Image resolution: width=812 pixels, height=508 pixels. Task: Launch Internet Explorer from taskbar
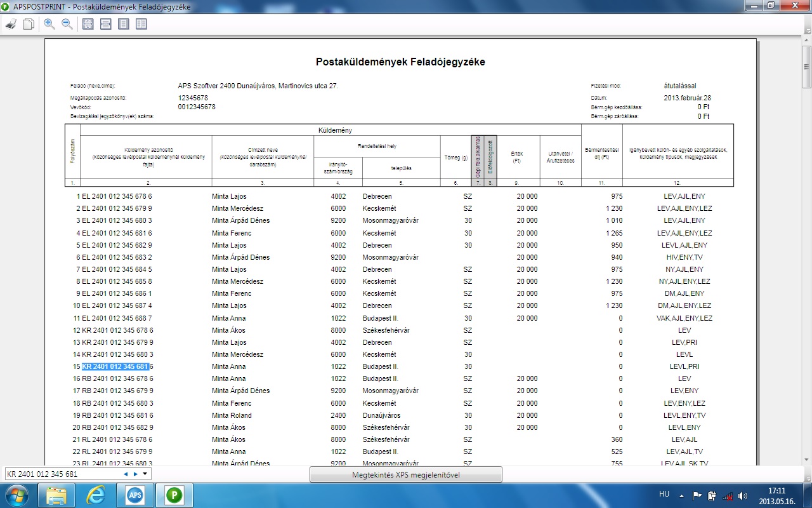click(96, 495)
